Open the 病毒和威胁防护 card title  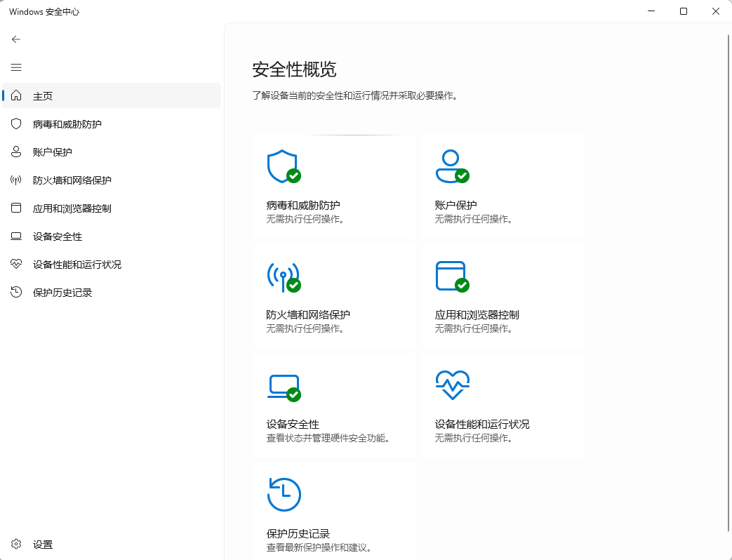point(303,206)
